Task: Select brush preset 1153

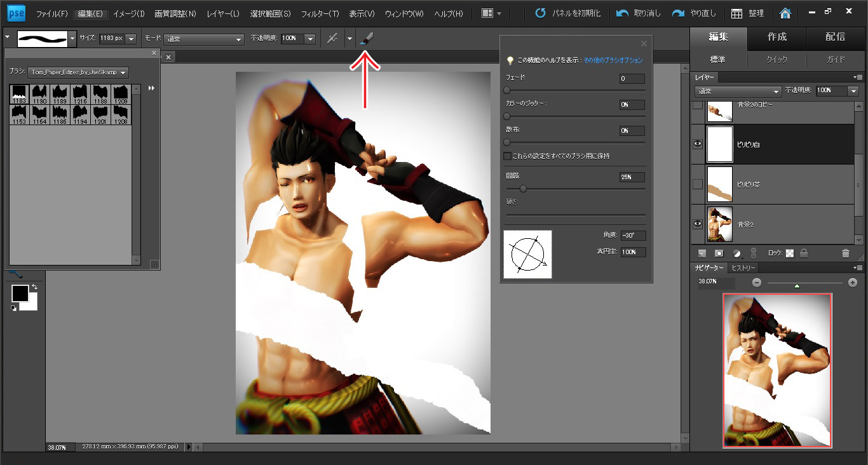Action: pos(19,115)
